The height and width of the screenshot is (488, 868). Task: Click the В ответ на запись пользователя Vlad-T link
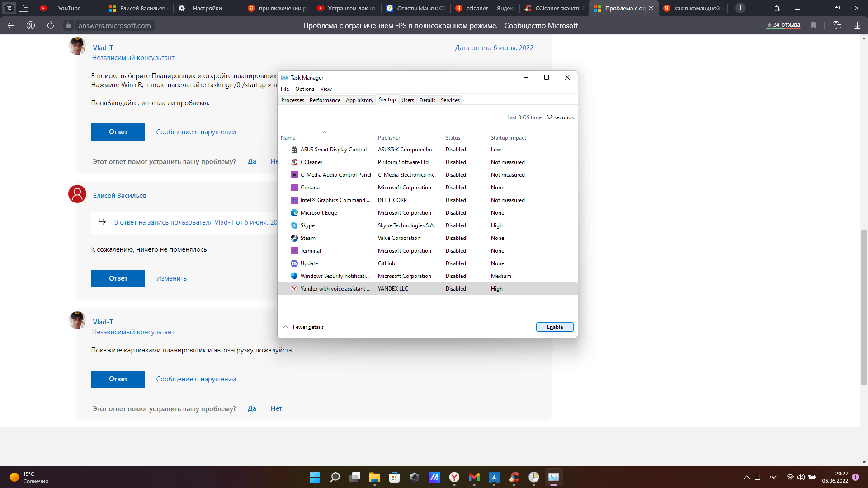coord(195,222)
